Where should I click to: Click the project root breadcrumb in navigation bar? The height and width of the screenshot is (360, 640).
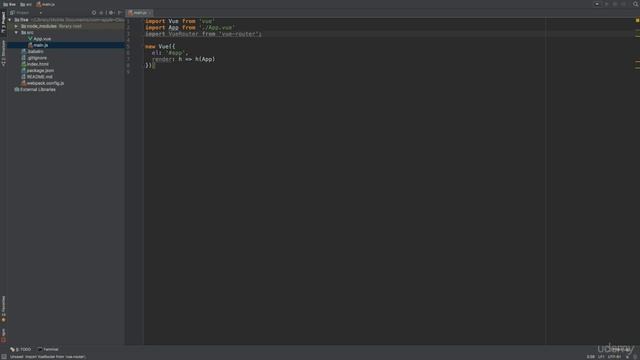click(x=9, y=4)
